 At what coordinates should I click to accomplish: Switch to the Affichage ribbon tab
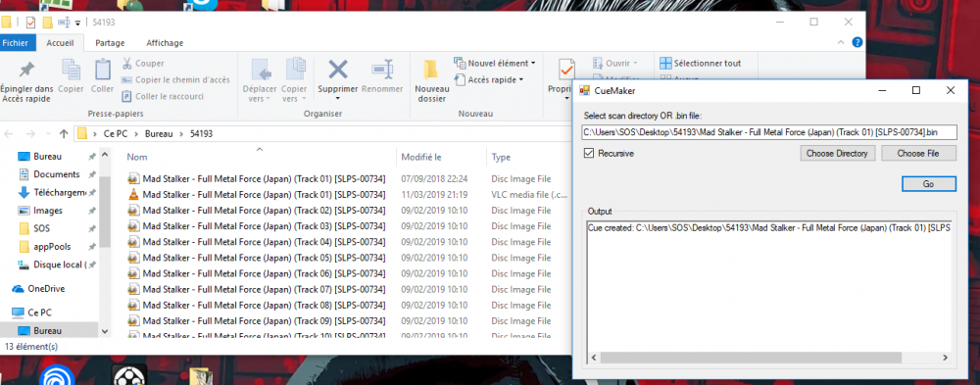pos(165,43)
